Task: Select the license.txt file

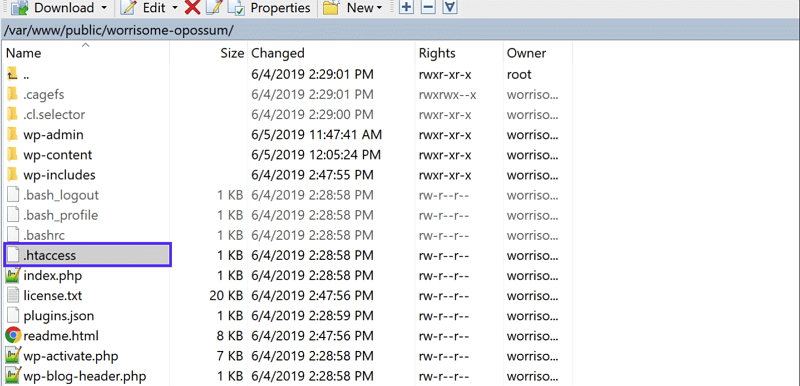Action: pyautogui.click(x=53, y=296)
